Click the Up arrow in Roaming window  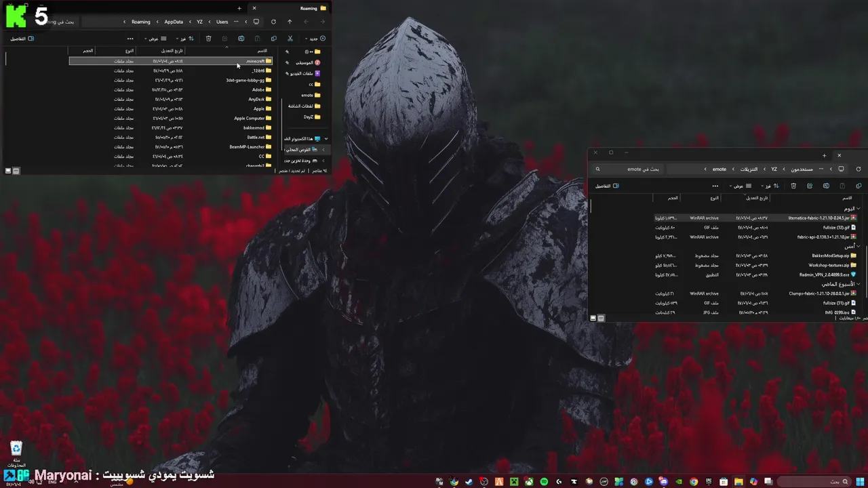(x=290, y=22)
